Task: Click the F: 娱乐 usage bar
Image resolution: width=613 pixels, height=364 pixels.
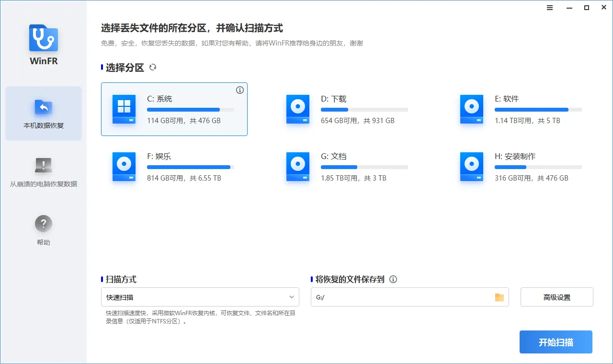Action: pyautogui.click(x=191, y=167)
